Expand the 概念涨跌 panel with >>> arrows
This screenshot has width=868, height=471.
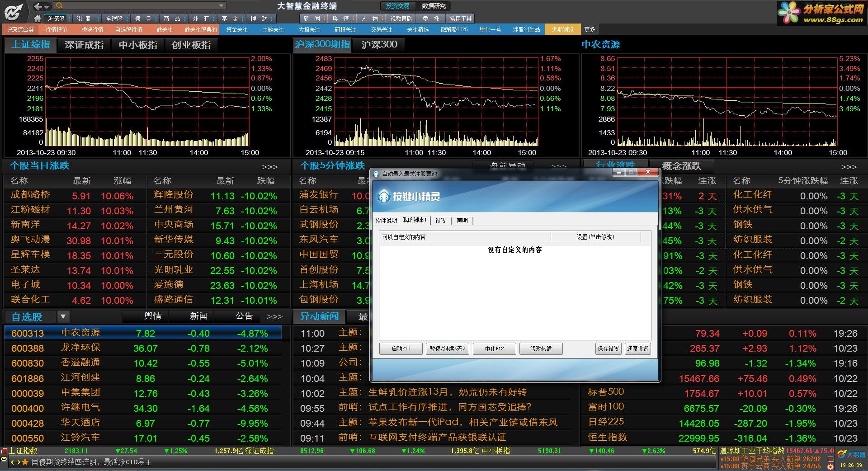click(x=849, y=167)
